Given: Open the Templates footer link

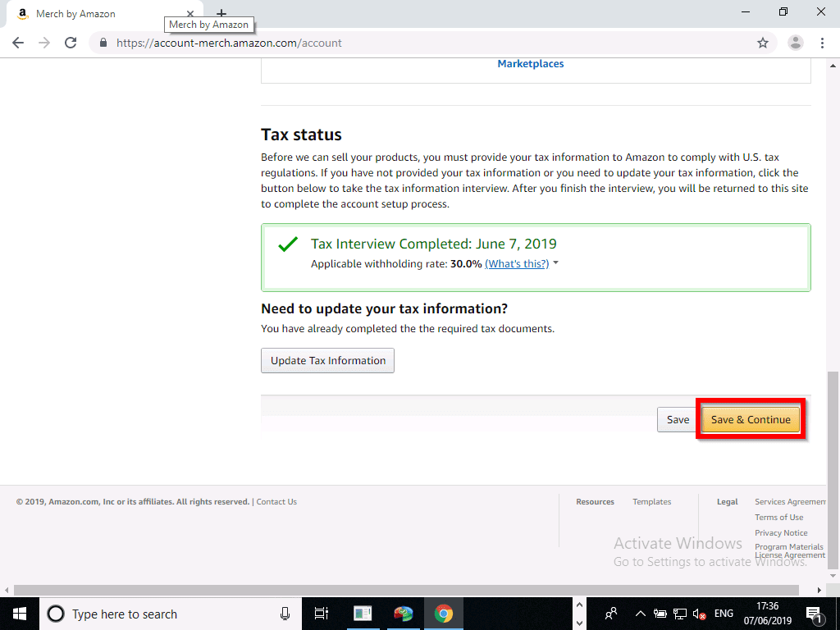Looking at the screenshot, I should pyautogui.click(x=651, y=502).
